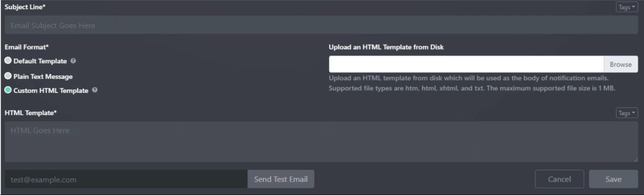Click the dropdown arrow on the HTML Template Tags control
The image size is (644, 195).
pos(633,113)
